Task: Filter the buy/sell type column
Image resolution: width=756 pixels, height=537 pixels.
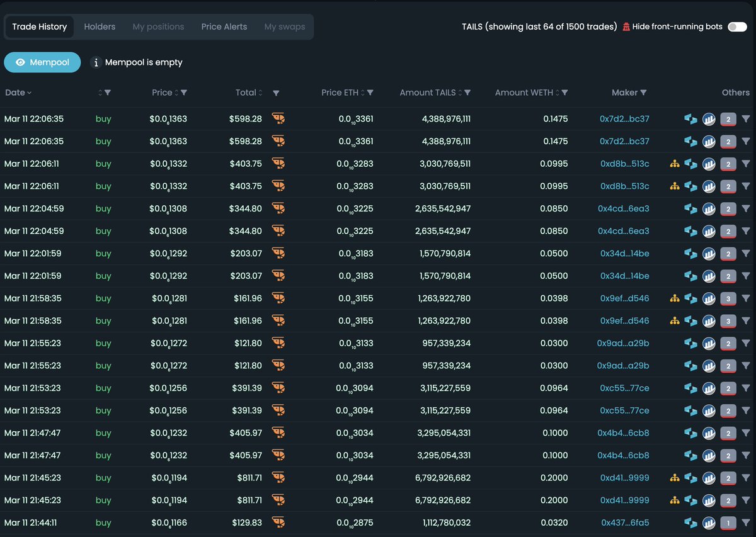Action: click(x=108, y=93)
